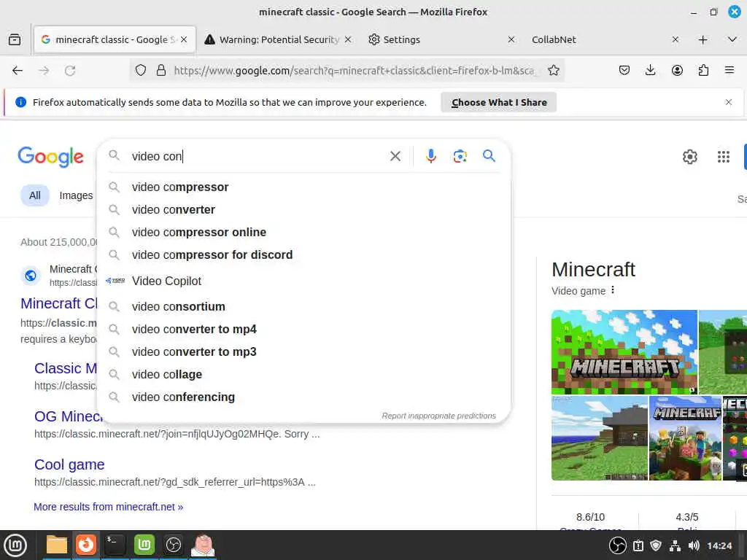Open the Cool game result link
The image size is (747, 560).
pyautogui.click(x=69, y=464)
